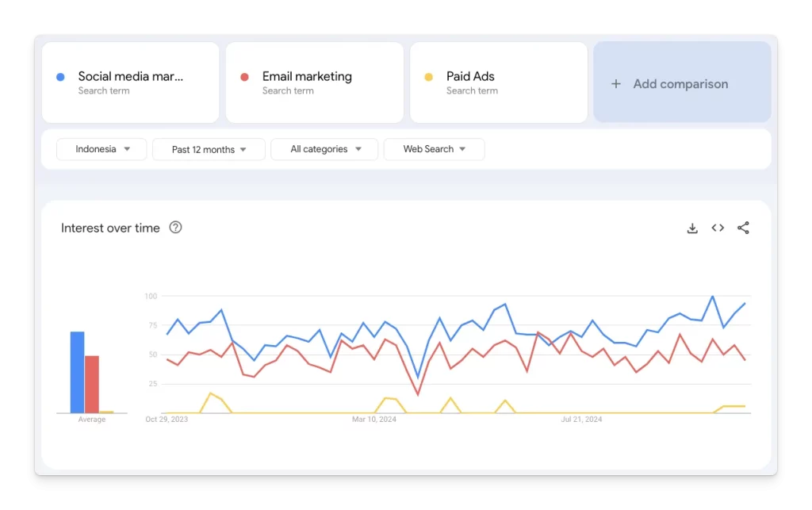The height and width of the screenshot is (510, 812).
Task: Open the Web Search type dropdown
Action: [434, 149]
